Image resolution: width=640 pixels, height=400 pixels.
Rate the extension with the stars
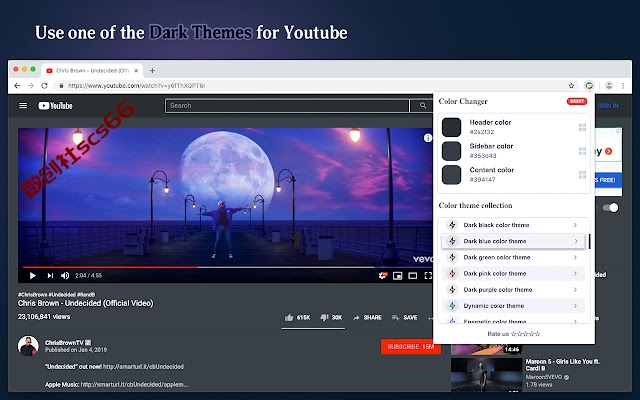click(526, 334)
